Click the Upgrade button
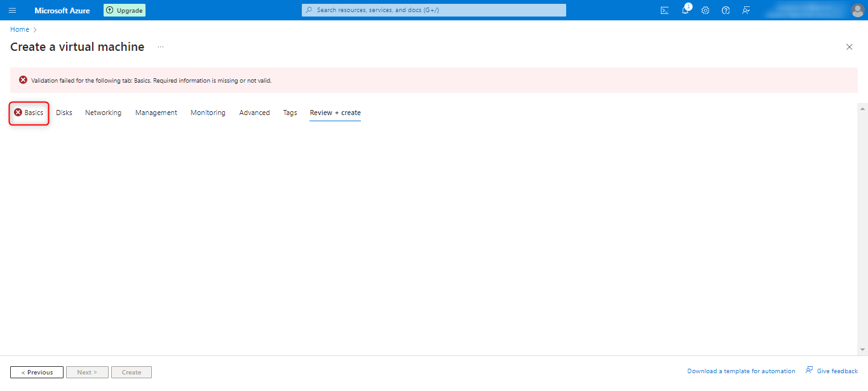 [125, 10]
